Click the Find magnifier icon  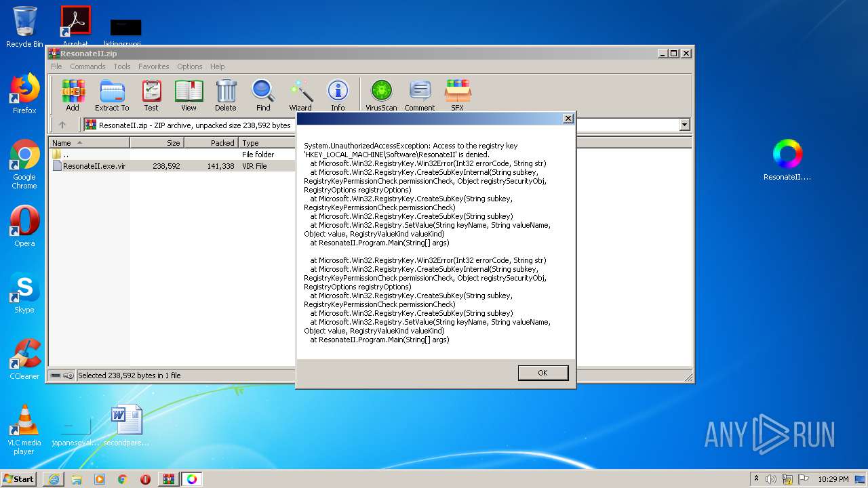pos(263,95)
